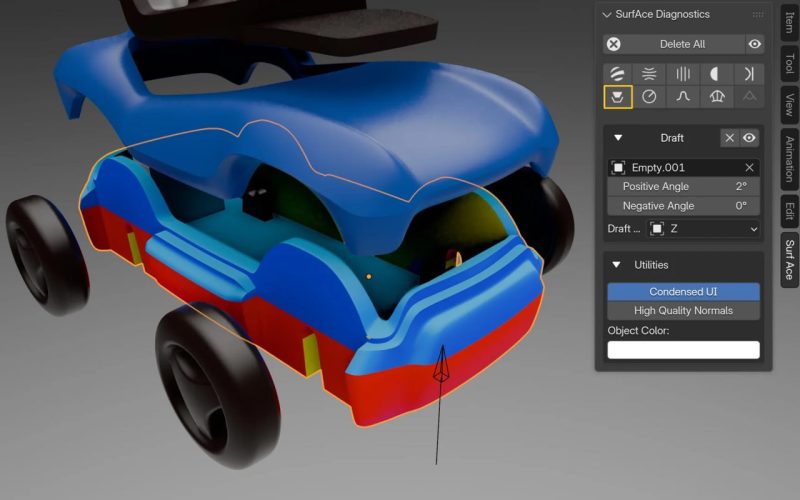800x500 pixels.
Task: Select the zebra stripes sphere diagnostic icon
Action: pos(618,73)
